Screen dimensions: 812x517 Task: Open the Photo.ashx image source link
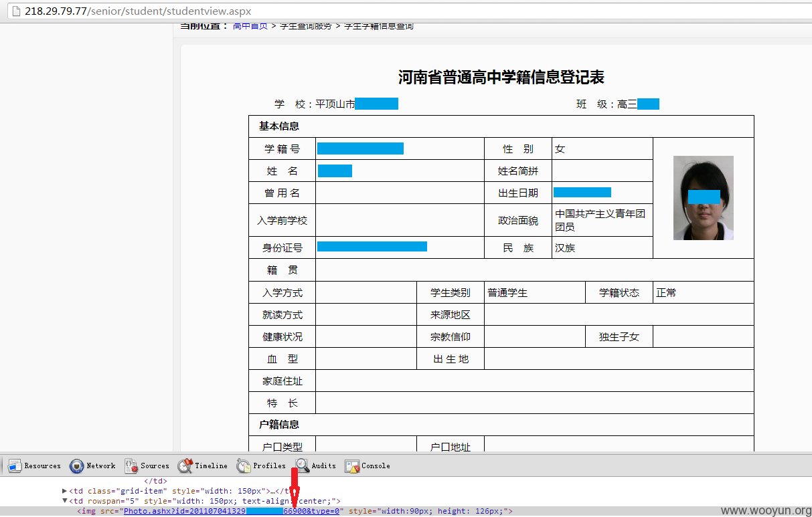pos(232,511)
